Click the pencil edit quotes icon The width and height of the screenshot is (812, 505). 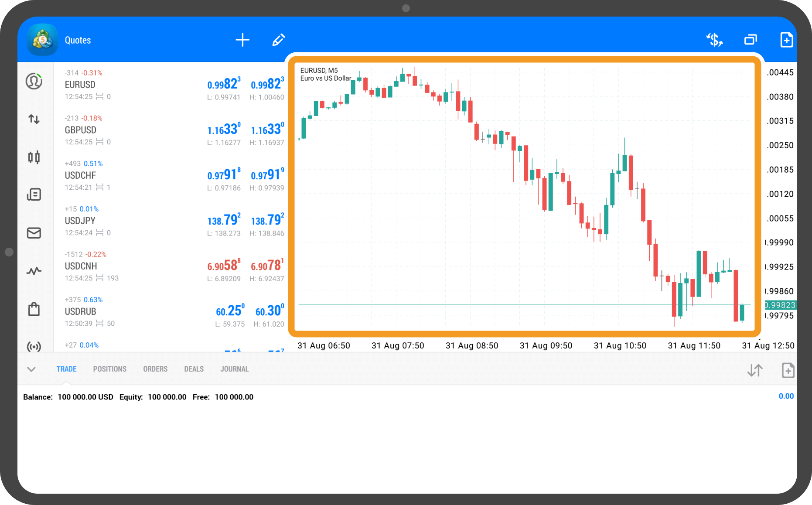(x=279, y=40)
